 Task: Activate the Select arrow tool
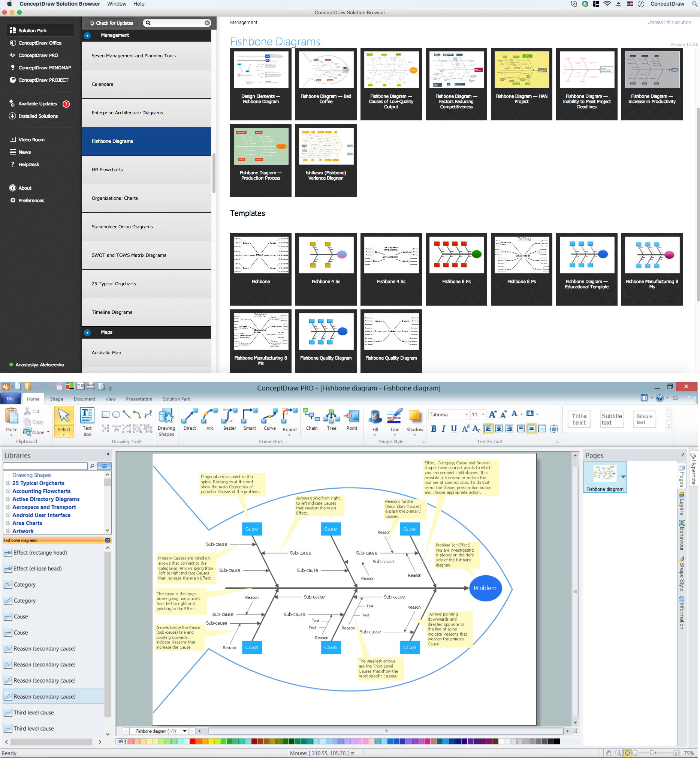tap(64, 421)
